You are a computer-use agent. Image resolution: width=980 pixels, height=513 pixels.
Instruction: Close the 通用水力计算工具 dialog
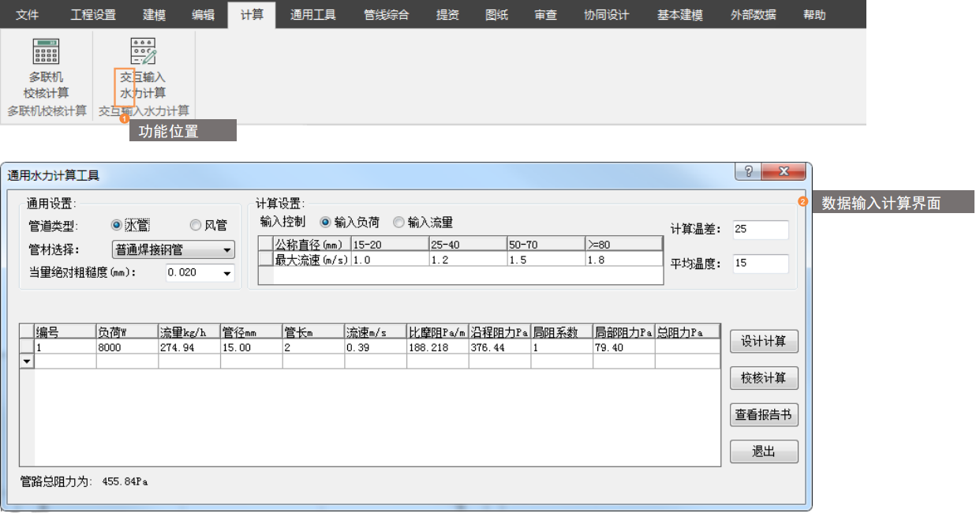[784, 172]
